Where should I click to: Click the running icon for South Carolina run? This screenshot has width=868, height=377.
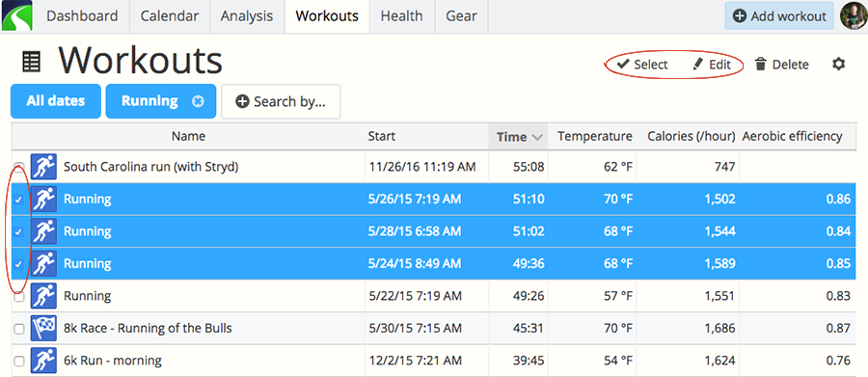pos(43,167)
